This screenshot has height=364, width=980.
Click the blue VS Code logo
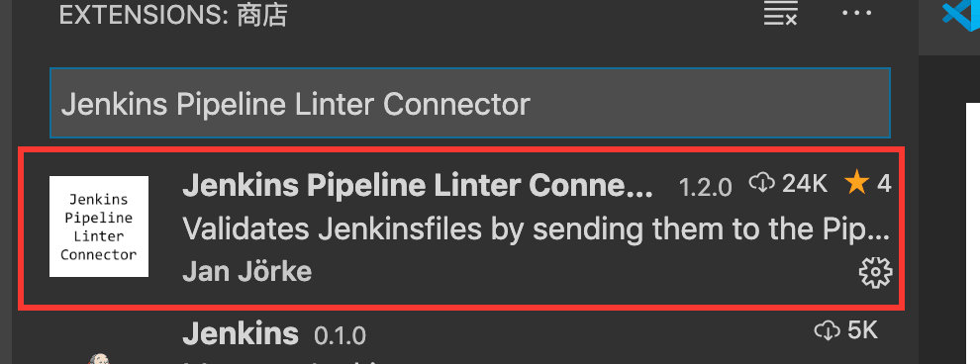(961, 14)
